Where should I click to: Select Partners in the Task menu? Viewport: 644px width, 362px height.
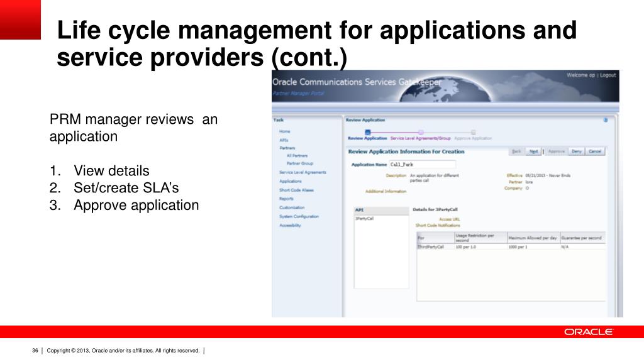(287, 148)
